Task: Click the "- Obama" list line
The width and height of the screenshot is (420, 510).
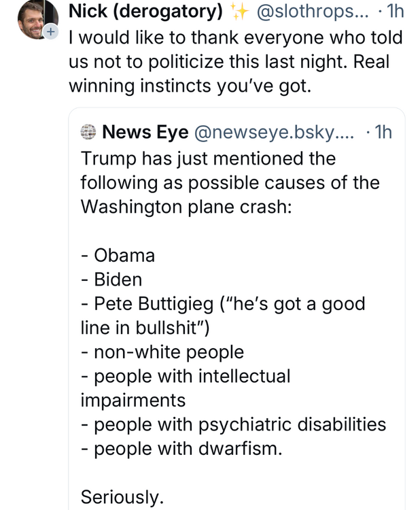Action: pyautogui.click(x=118, y=256)
